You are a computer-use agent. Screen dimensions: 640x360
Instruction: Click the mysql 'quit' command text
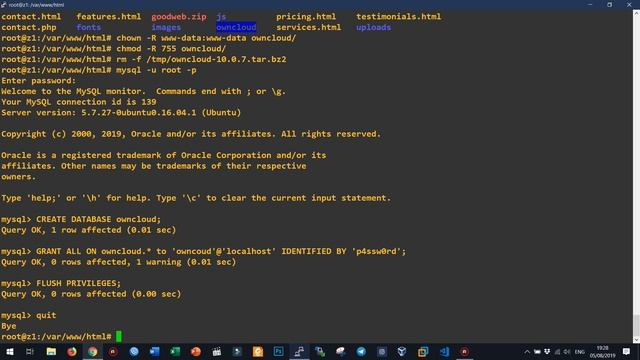46,315
